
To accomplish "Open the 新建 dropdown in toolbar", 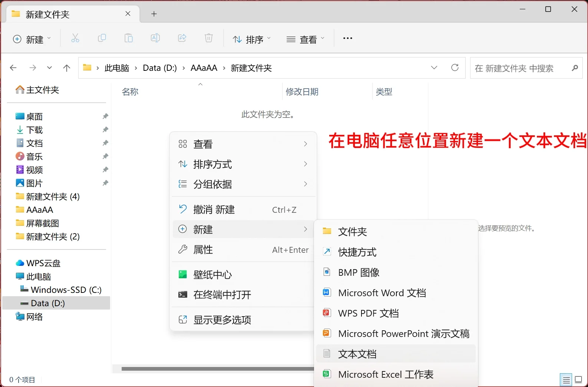I will pos(32,39).
